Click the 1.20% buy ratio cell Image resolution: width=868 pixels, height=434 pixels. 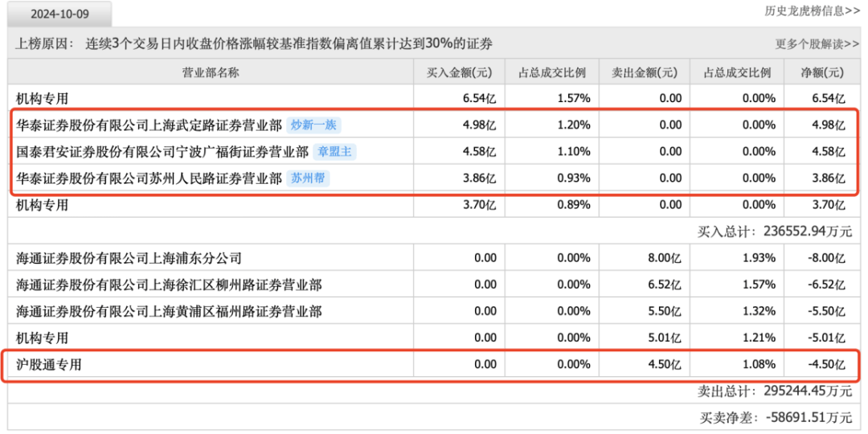click(x=574, y=125)
